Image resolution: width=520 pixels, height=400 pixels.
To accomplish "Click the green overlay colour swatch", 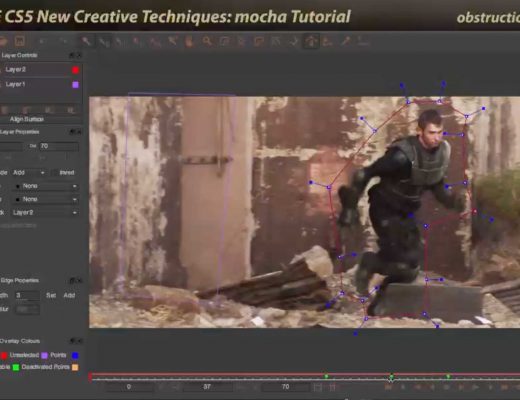I will pyautogui.click(x=16, y=367).
